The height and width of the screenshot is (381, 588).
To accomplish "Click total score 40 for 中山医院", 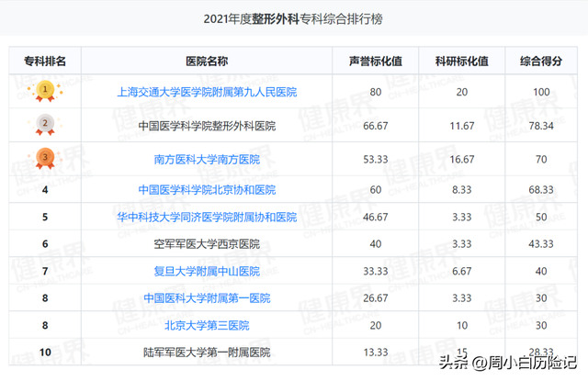I will point(541,271).
